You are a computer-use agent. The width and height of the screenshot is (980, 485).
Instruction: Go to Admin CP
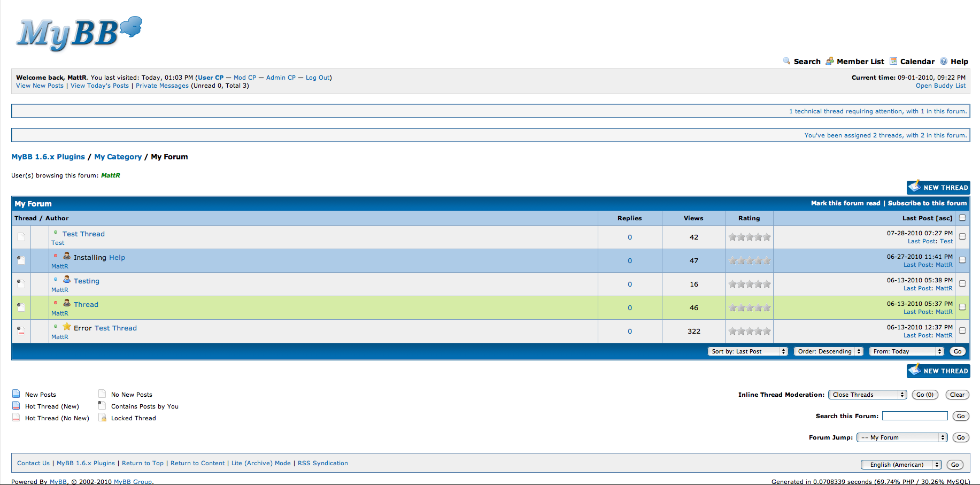[x=281, y=78]
